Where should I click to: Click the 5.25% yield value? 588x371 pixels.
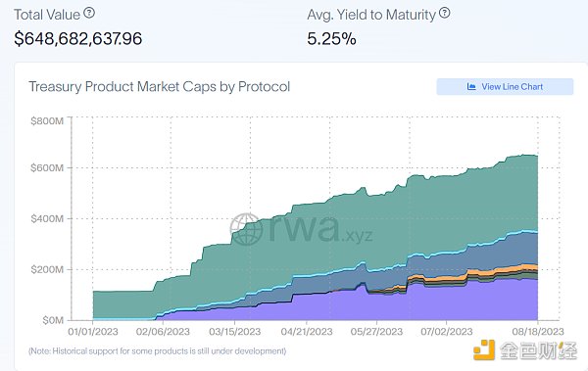[x=331, y=38]
